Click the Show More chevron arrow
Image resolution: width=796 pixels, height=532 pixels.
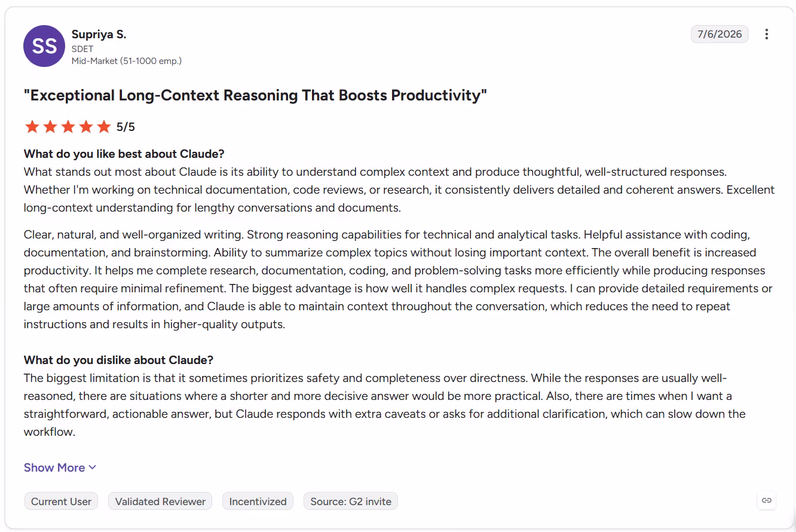[92, 467]
